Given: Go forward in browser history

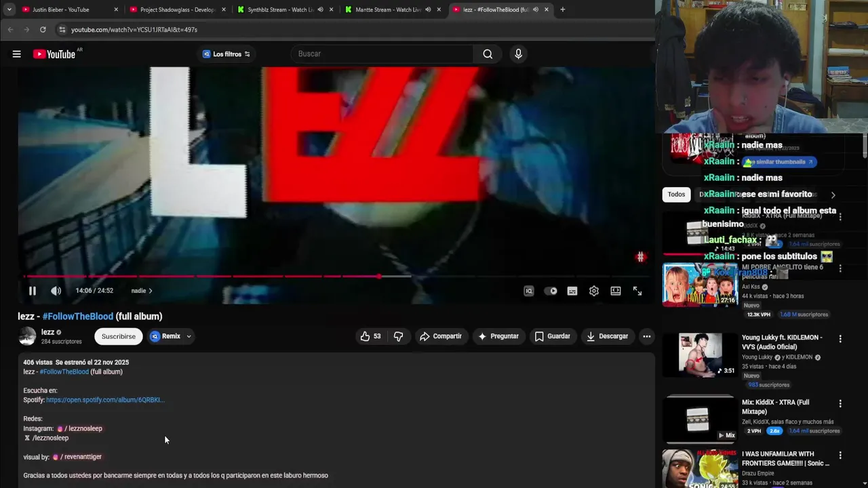Looking at the screenshot, I should (26, 30).
